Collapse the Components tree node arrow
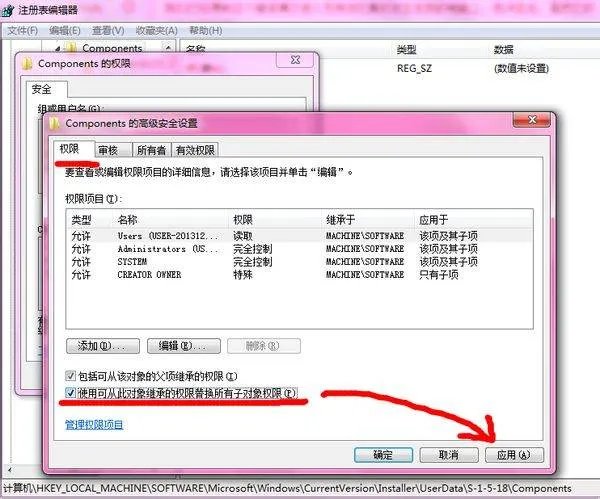Viewport: 600px width, 499px height. click(57, 49)
